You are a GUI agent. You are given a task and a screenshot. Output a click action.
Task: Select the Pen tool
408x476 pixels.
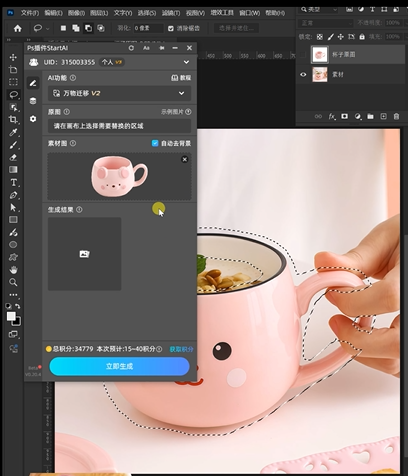tap(13, 195)
